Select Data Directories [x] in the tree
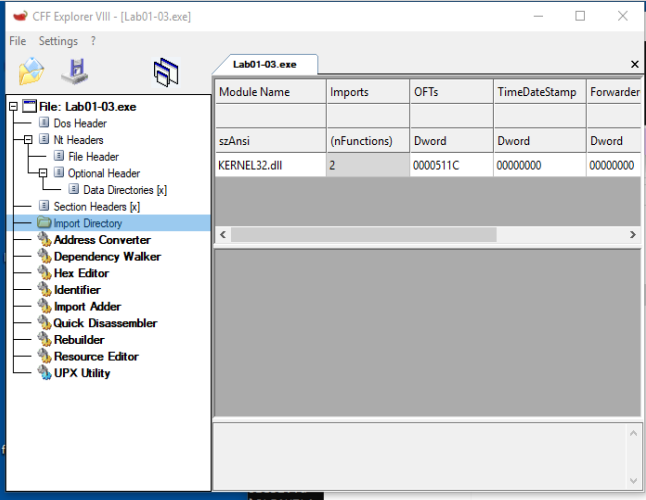Viewport: 646px width, 500px height. coord(125,190)
